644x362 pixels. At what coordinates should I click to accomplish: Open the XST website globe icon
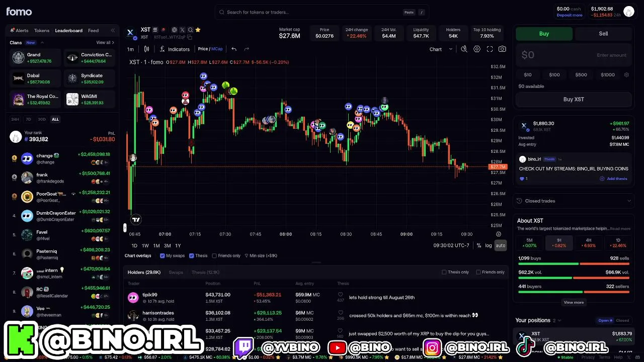tap(174, 30)
